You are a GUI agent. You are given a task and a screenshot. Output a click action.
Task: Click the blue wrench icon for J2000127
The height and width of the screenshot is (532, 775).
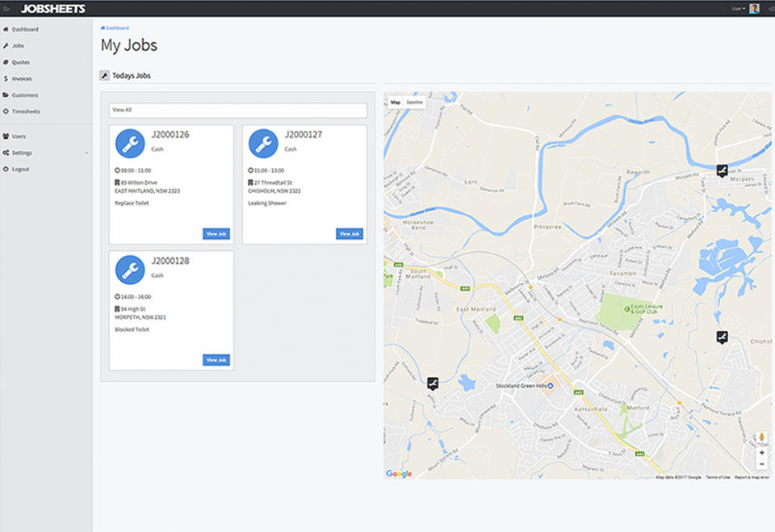coord(263,144)
